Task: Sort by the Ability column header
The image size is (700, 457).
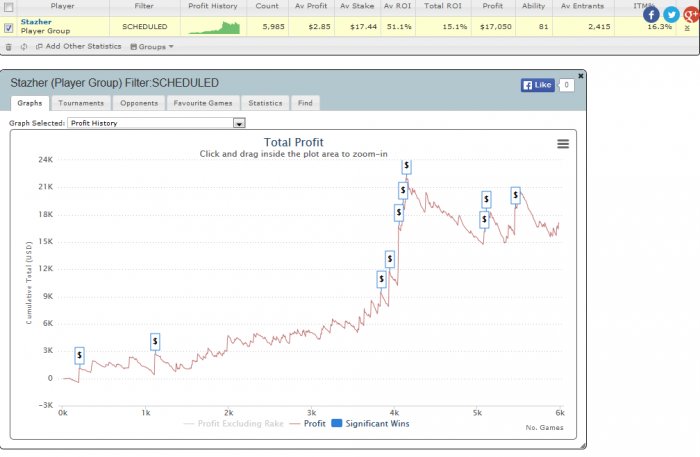Action: point(533,6)
